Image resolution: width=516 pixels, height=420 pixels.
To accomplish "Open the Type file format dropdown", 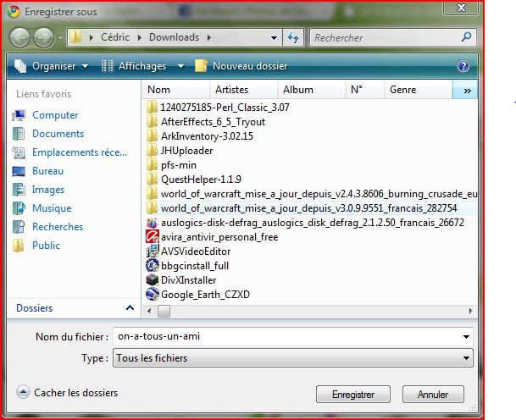I will click(293, 358).
